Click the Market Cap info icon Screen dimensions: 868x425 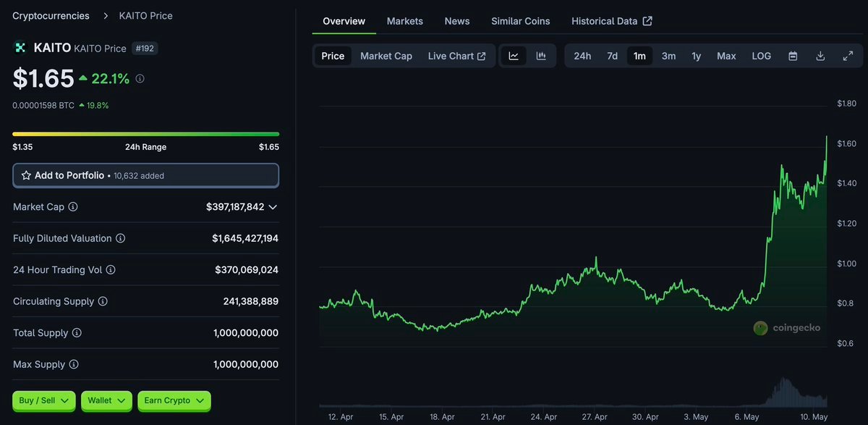73,207
